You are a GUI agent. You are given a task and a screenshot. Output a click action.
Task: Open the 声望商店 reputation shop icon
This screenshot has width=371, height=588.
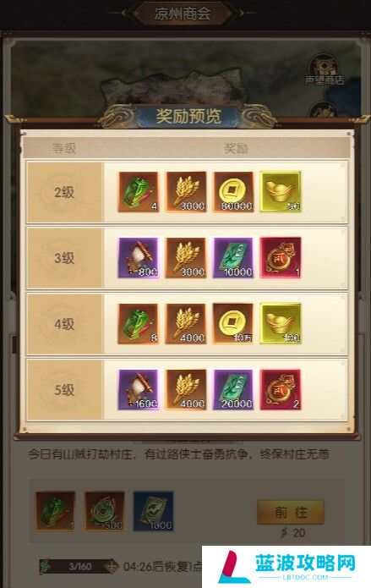pos(324,70)
